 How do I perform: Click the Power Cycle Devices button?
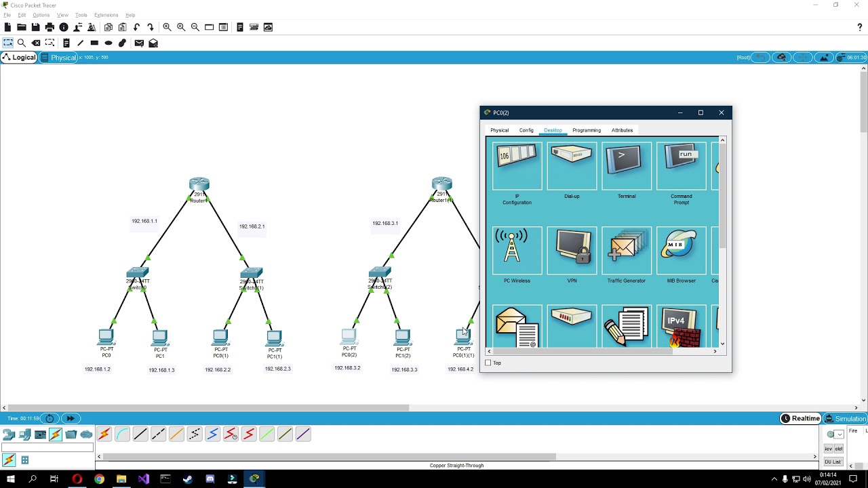(50, 418)
